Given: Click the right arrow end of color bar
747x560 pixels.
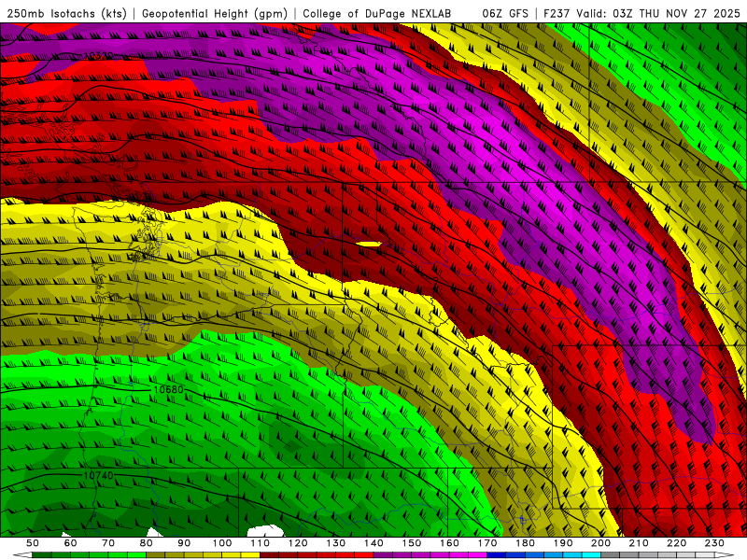Looking at the screenshot, I should point(725,554).
